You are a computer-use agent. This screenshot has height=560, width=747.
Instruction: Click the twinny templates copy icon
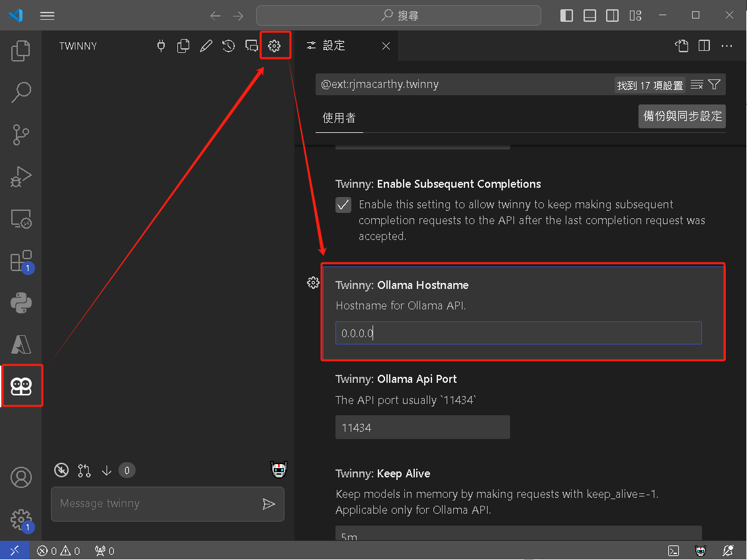coord(183,46)
